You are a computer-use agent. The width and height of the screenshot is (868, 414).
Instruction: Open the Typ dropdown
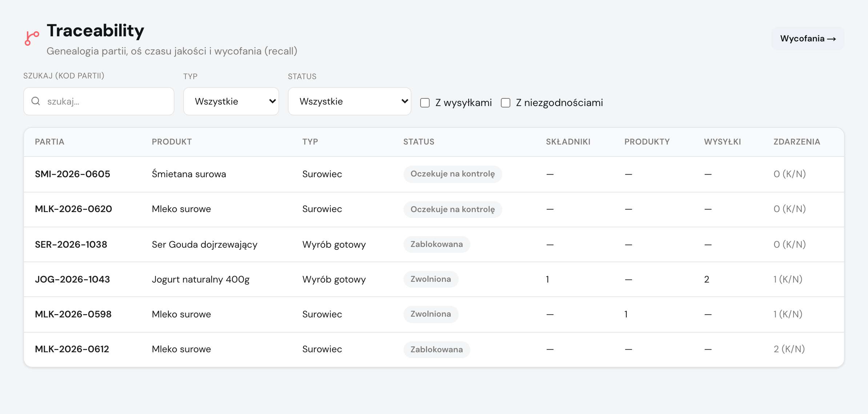pyautogui.click(x=231, y=101)
